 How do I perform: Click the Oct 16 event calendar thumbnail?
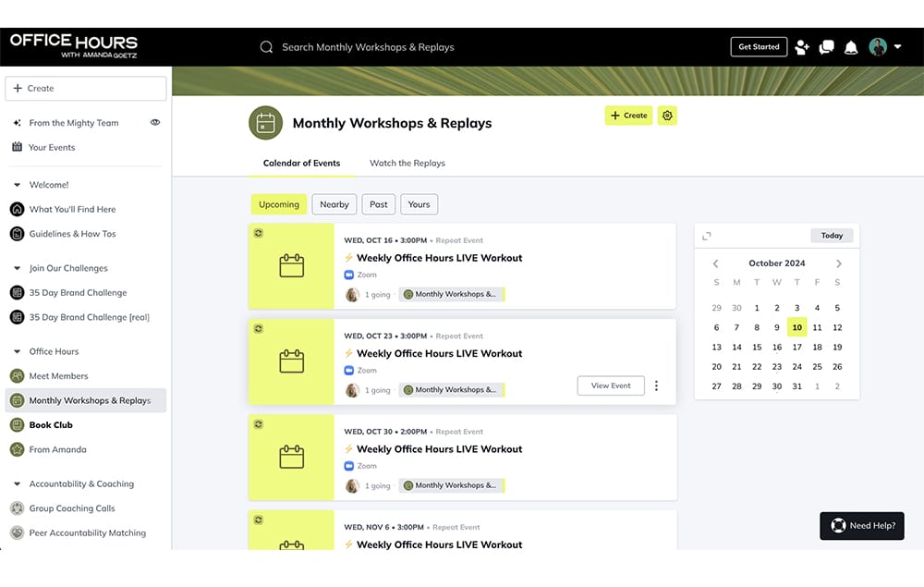(x=291, y=266)
